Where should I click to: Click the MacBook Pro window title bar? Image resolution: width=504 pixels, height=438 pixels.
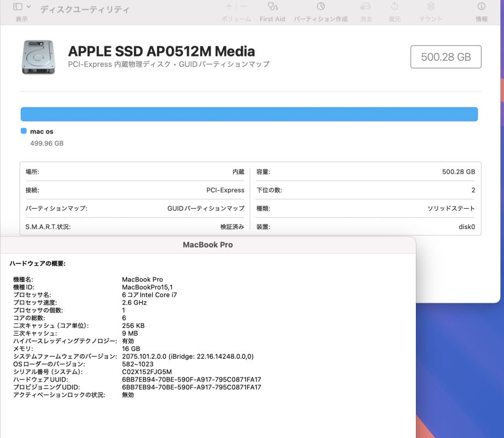tap(208, 245)
